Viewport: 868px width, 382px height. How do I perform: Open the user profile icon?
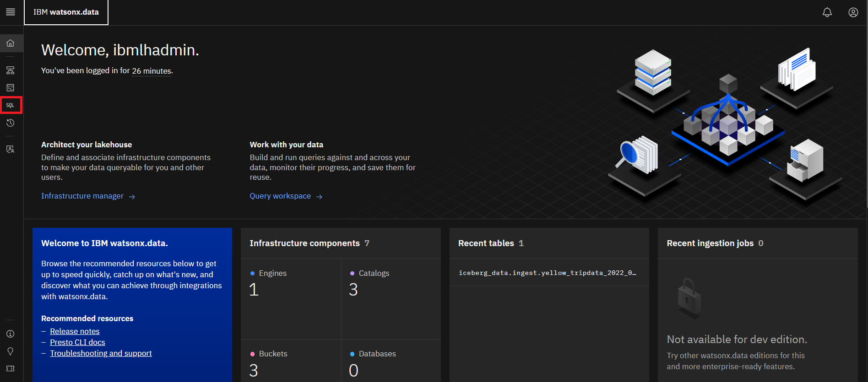click(x=853, y=12)
